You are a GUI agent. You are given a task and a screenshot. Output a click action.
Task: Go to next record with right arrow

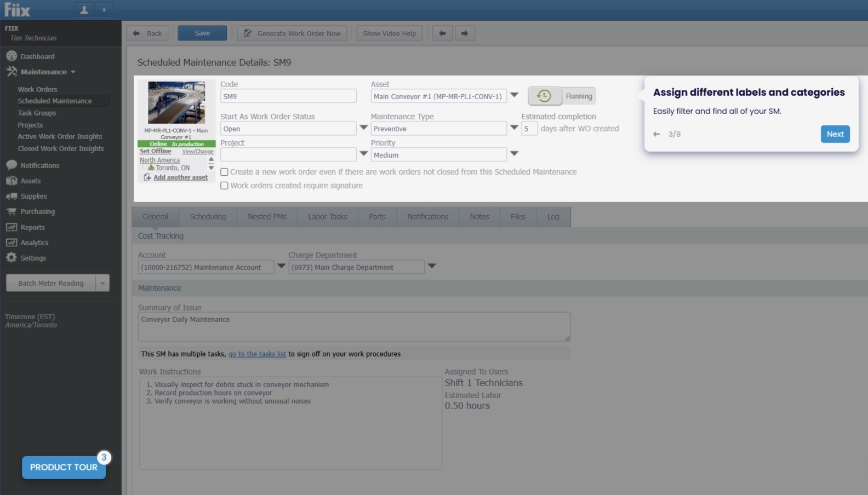(464, 33)
